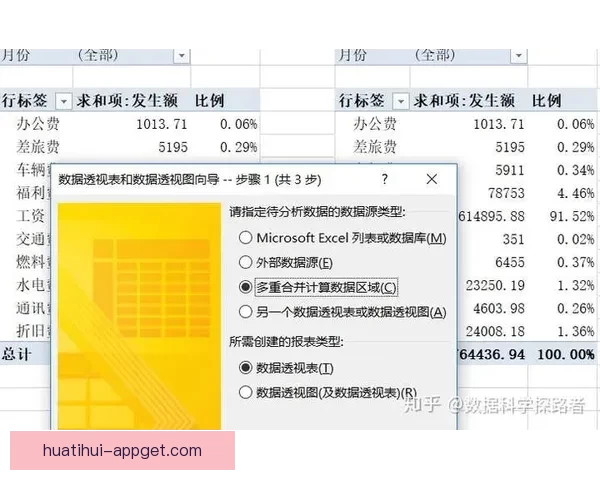Close the pivot table wizard dialog
The image size is (600, 480).
click(x=432, y=179)
